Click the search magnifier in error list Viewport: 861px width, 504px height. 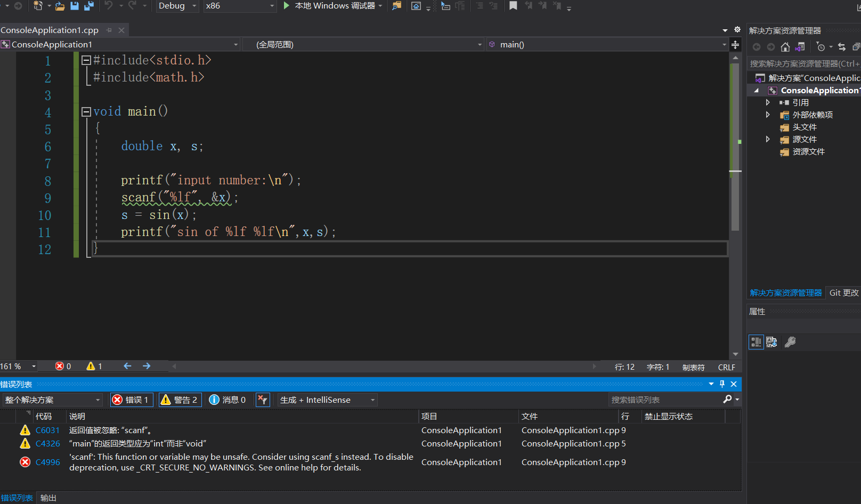[727, 400]
